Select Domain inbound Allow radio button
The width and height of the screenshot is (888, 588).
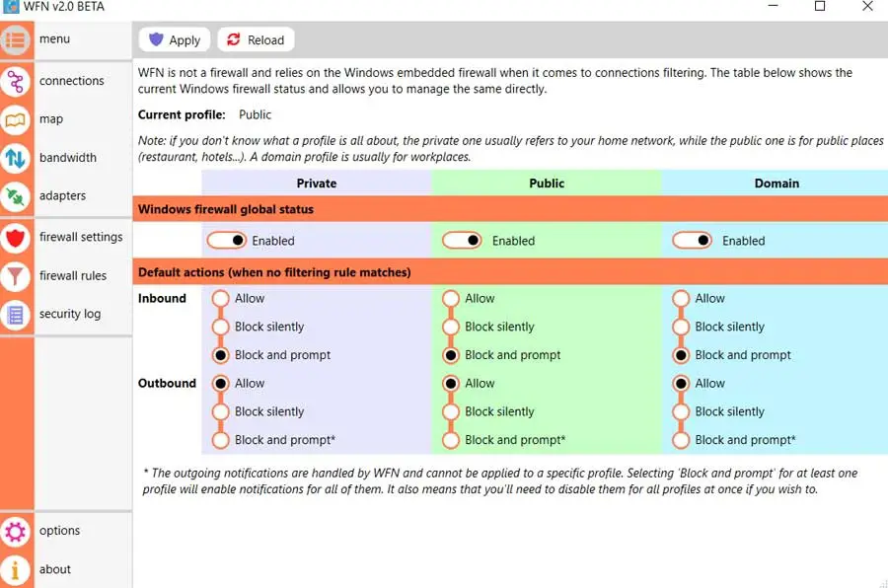681,299
